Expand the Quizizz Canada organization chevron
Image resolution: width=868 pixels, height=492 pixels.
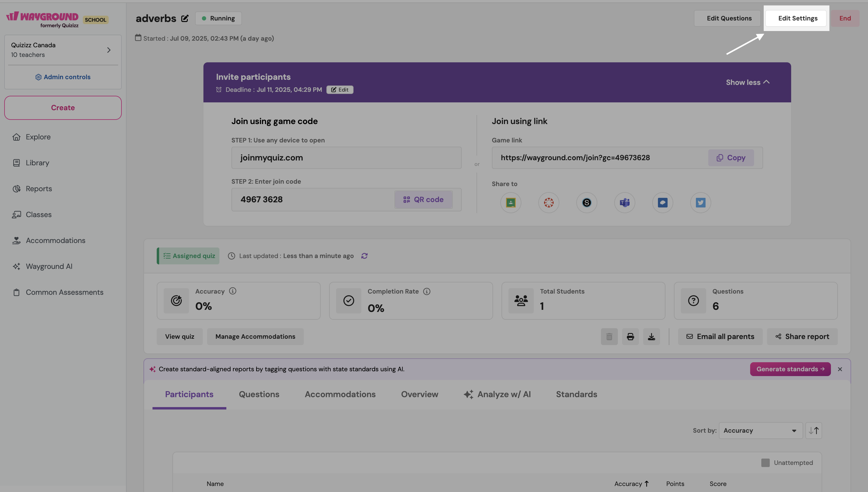coord(108,50)
